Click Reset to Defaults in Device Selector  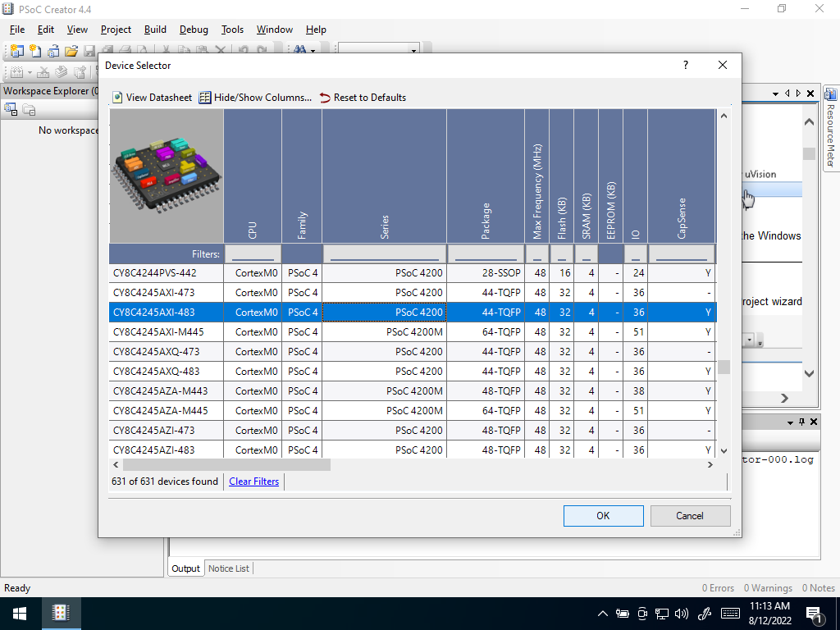363,98
